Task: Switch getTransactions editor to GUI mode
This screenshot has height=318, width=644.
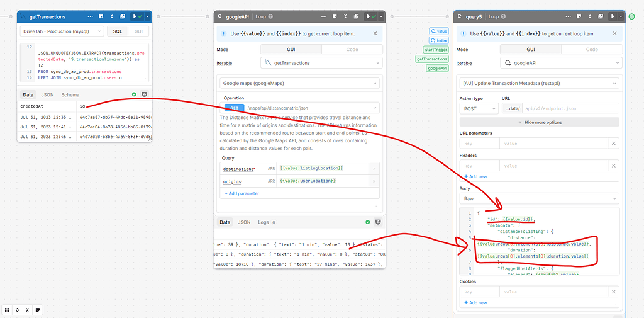Action: pyautogui.click(x=138, y=31)
